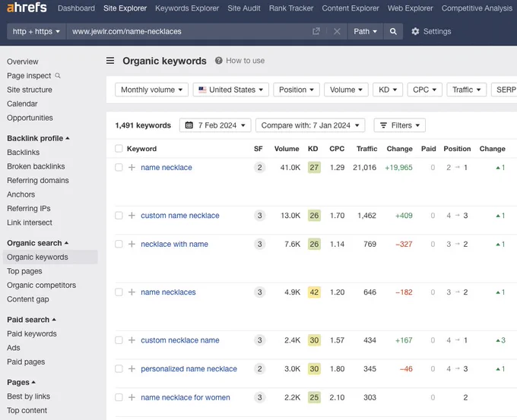Open the United States country dropdown

click(x=231, y=90)
